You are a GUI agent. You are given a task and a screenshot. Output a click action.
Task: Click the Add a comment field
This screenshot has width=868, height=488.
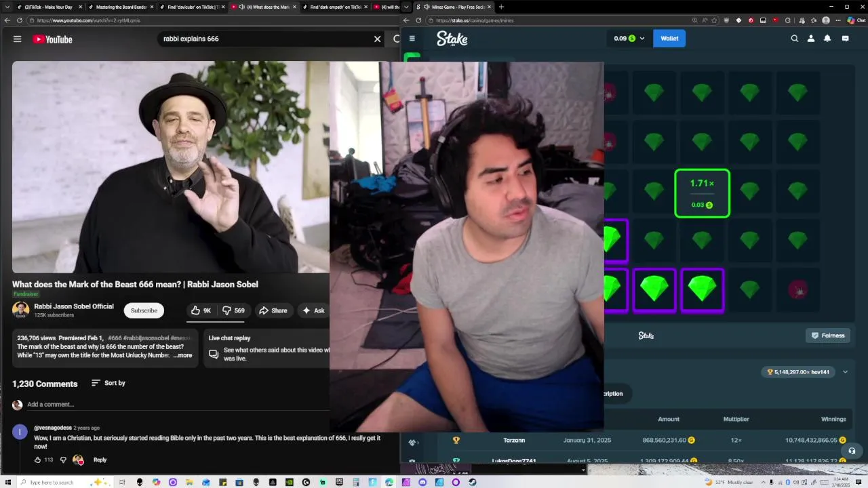[x=176, y=405]
